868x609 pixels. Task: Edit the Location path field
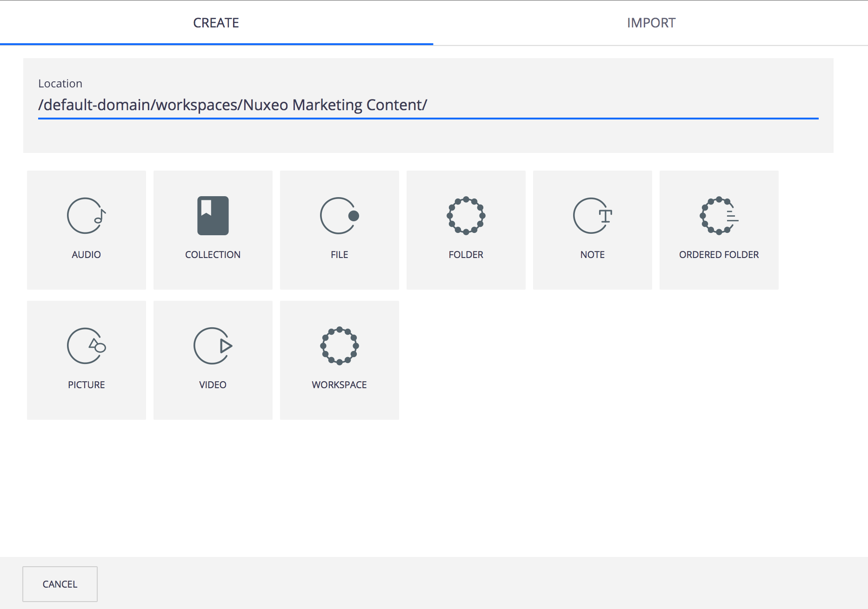(428, 105)
